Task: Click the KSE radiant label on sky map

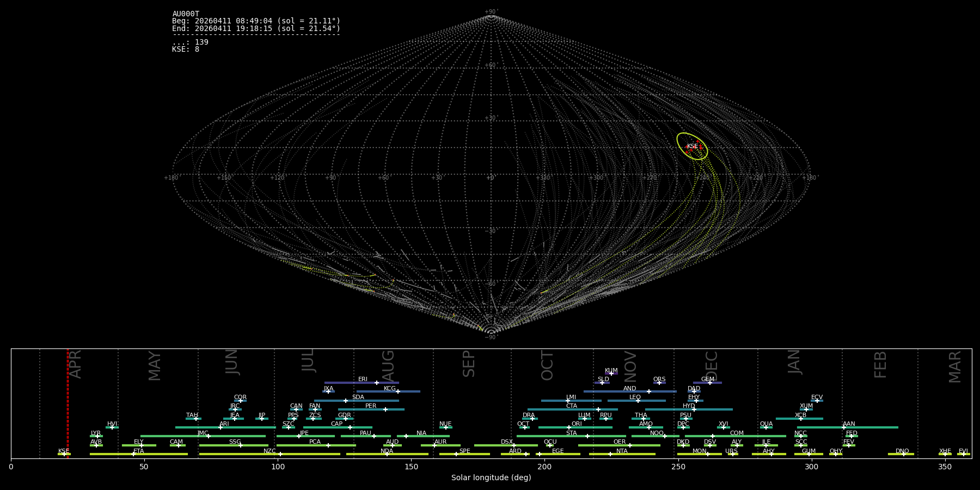Action: coord(692,146)
